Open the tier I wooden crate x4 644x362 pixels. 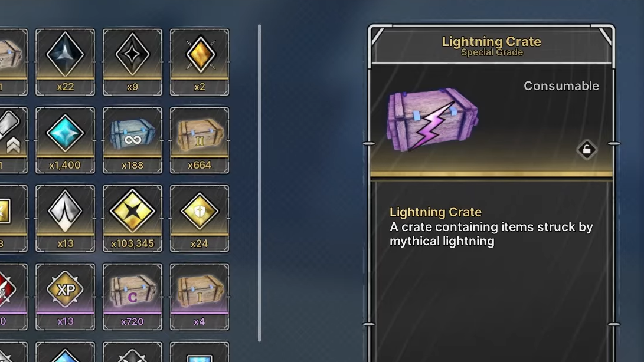pyautogui.click(x=200, y=297)
